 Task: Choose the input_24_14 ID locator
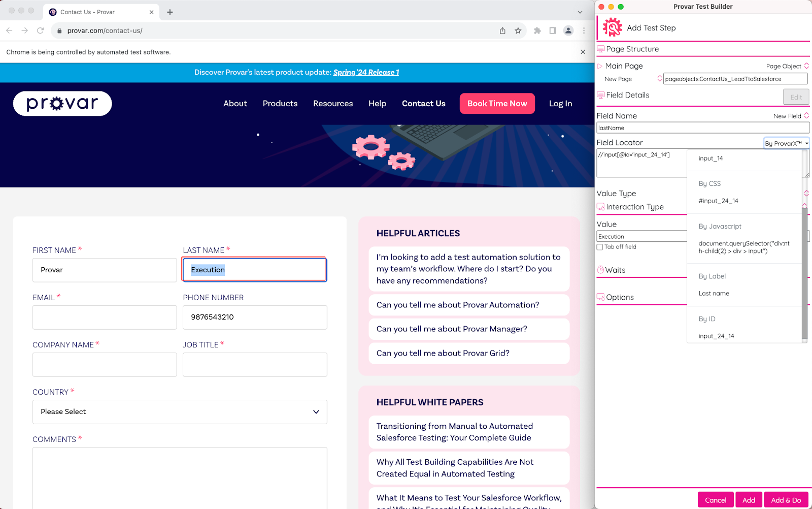click(716, 336)
